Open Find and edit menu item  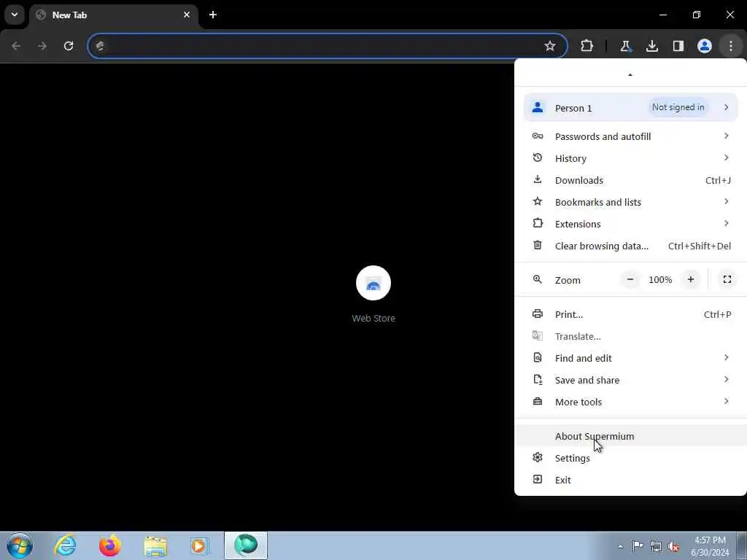630,359
